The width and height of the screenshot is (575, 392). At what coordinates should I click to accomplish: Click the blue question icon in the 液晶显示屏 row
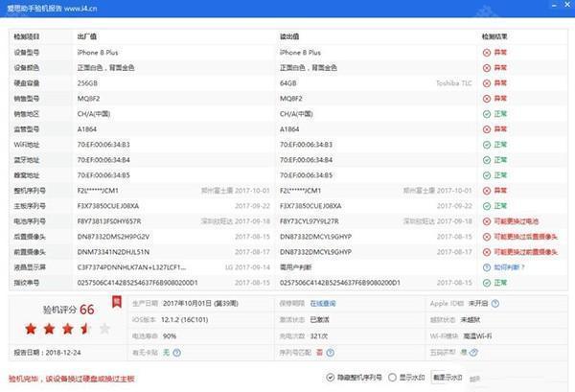(x=487, y=267)
